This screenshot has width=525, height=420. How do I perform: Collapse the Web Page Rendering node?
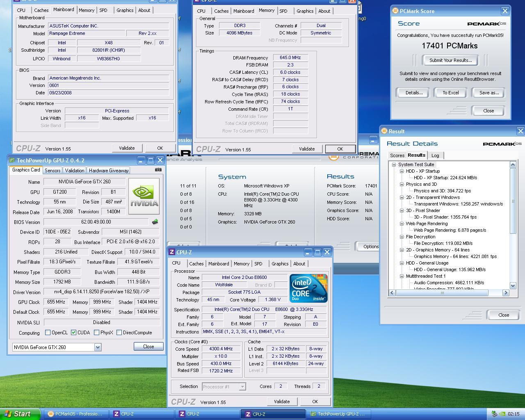pyautogui.click(x=402, y=224)
